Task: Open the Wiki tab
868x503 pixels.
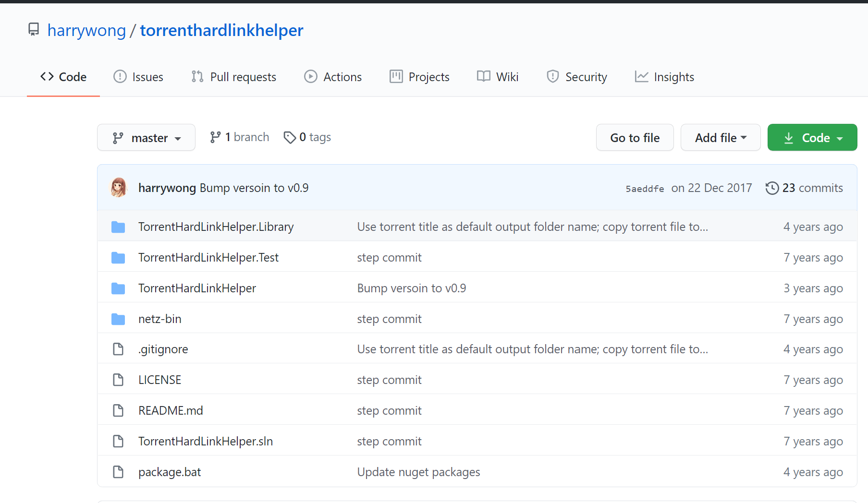Action: click(x=498, y=77)
